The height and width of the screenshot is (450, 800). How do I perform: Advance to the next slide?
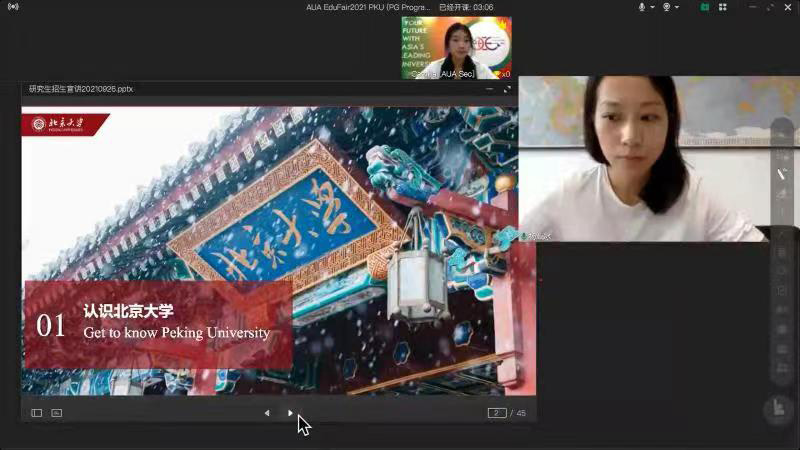(x=290, y=413)
